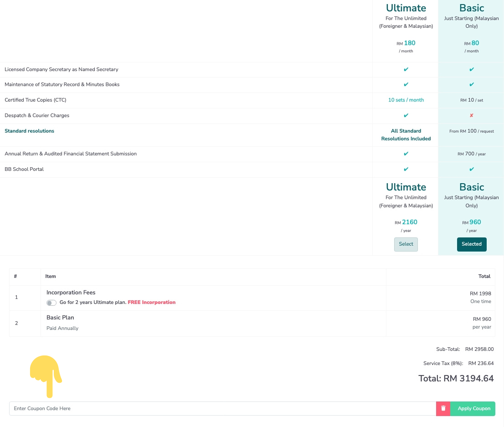Screen dimensions: 504x427
Task: Open the Standard resolutions link
Action: point(29,131)
